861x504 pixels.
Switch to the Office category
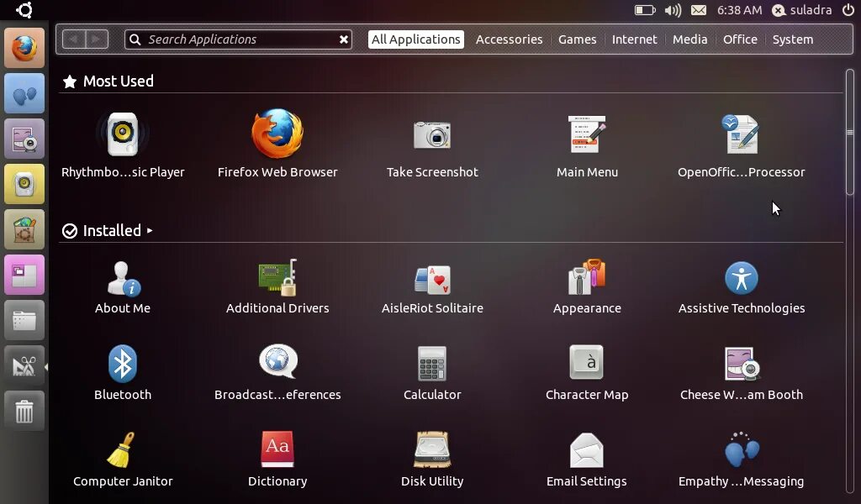pyautogui.click(x=740, y=39)
